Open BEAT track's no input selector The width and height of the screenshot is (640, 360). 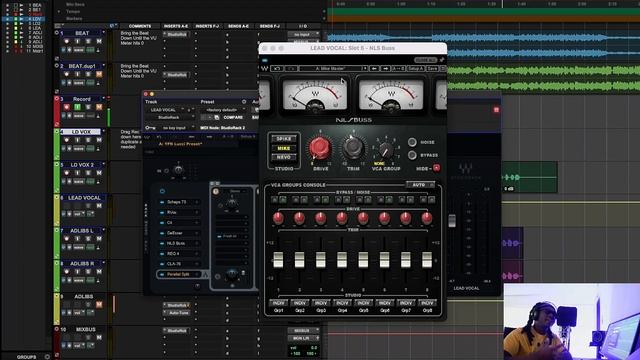(x=303, y=35)
